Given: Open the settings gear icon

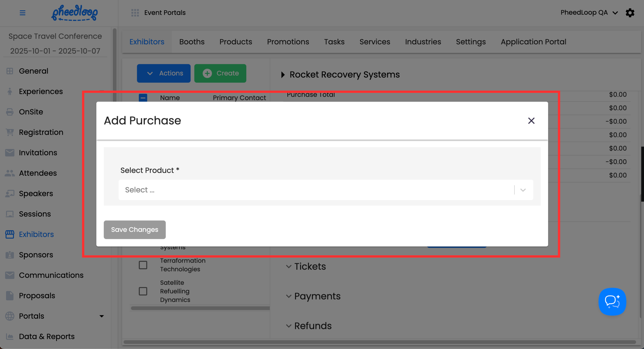Looking at the screenshot, I should coord(630,13).
